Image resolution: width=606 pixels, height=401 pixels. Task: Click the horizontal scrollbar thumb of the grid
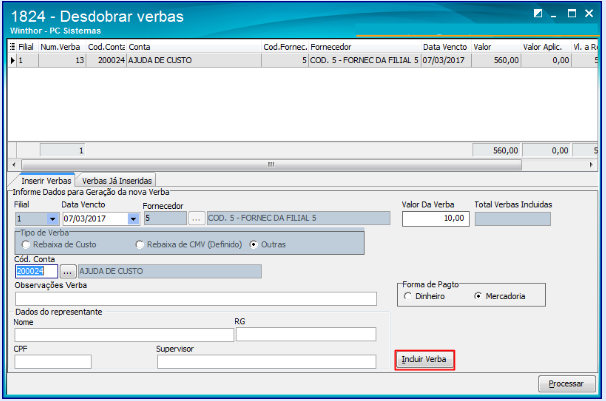[x=271, y=165]
